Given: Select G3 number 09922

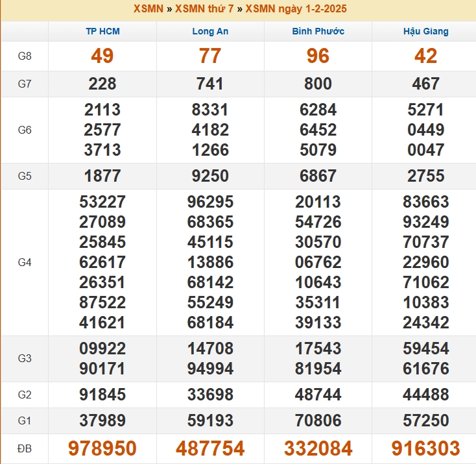Looking at the screenshot, I should (102, 348).
